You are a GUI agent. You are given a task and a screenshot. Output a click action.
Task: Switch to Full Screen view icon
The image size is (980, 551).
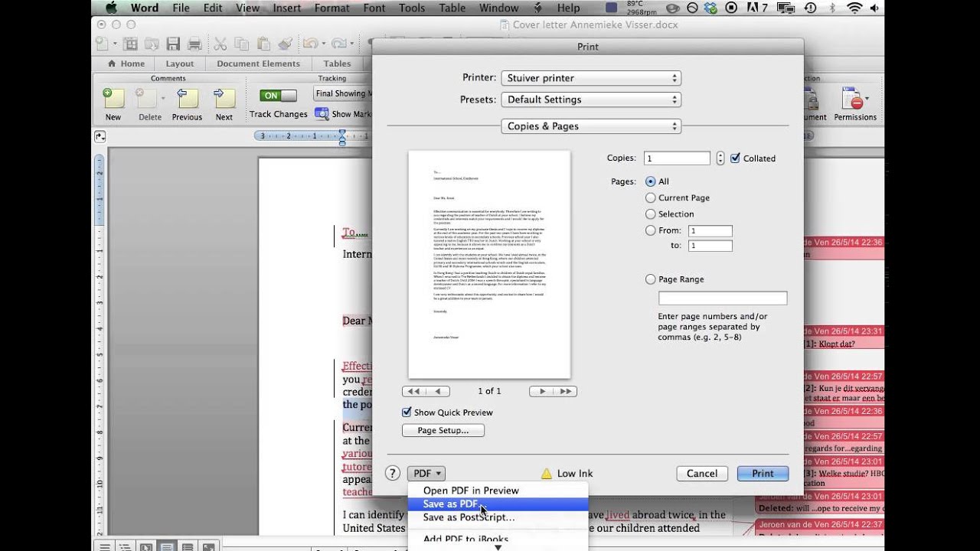[208, 546]
